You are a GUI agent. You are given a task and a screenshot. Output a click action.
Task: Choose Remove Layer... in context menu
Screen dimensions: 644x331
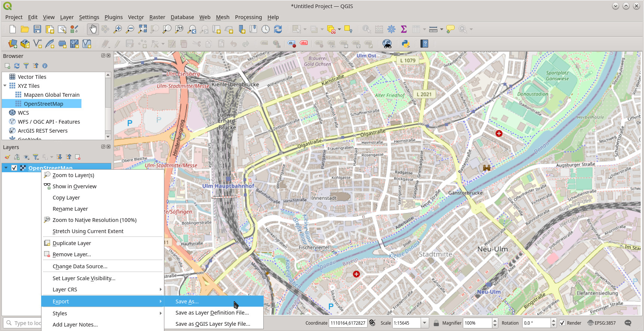(x=103, y=254)
